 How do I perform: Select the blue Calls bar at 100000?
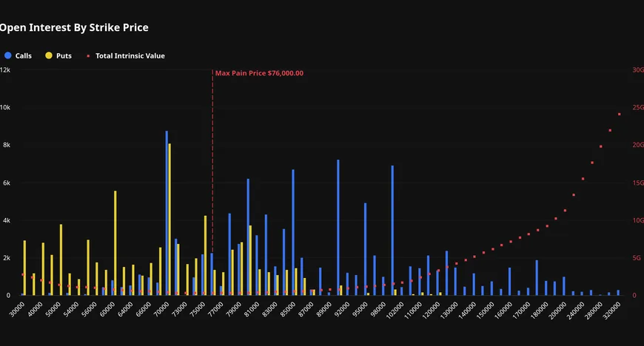click(x=392, y=230)
